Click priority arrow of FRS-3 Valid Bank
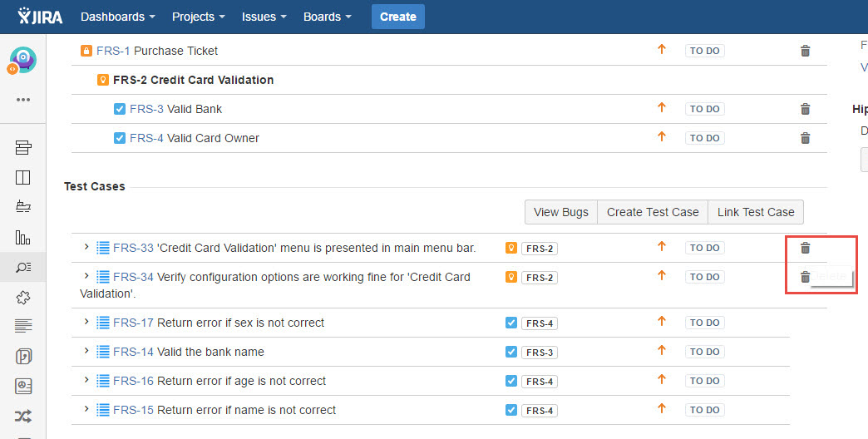 662,107
